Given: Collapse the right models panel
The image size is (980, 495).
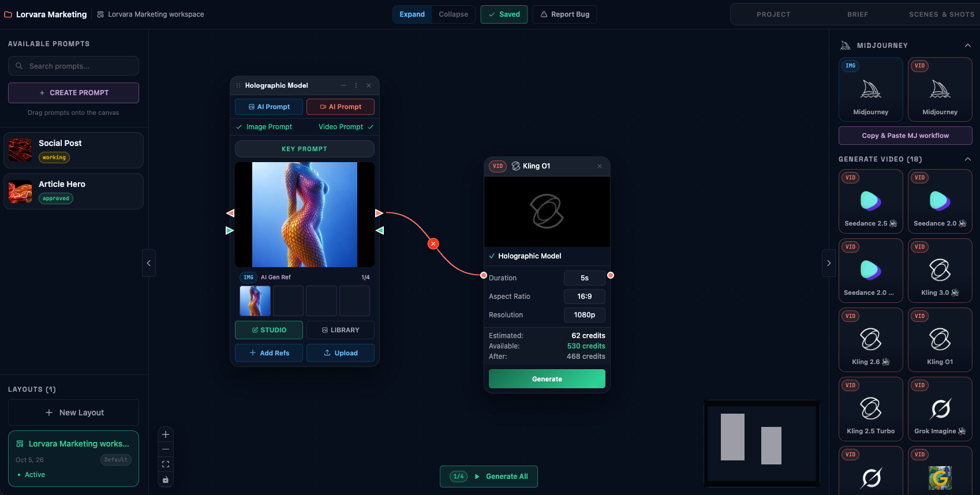Looking at the screenshot, I should tap(829, 263).
